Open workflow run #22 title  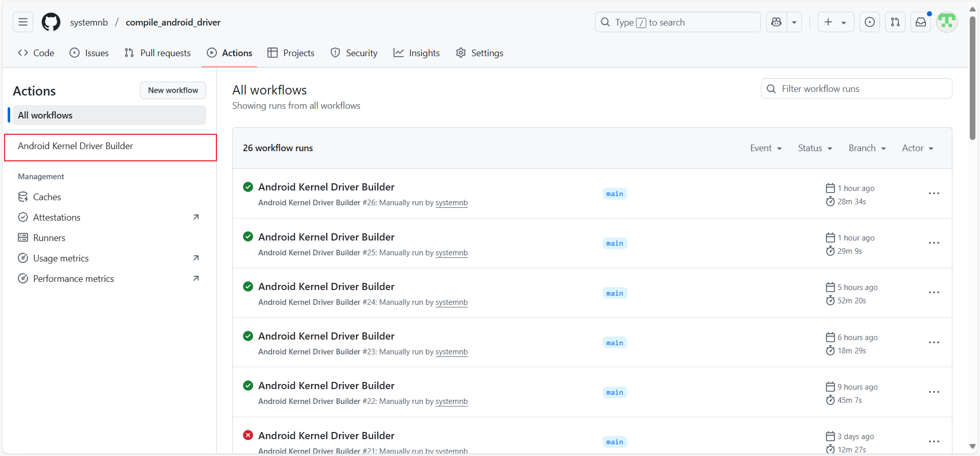pyautogui.click(x=327, y=386)
